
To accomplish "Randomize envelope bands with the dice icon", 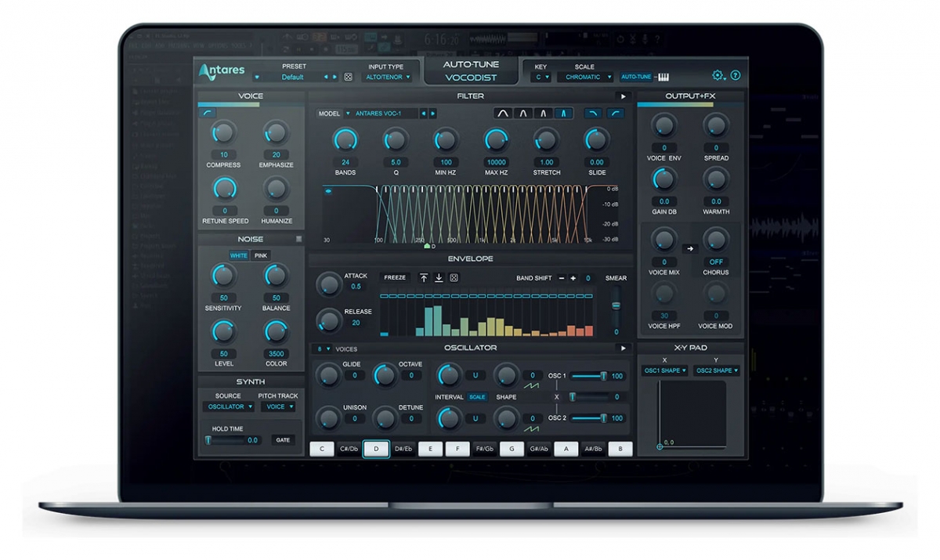I will (454, 277).
